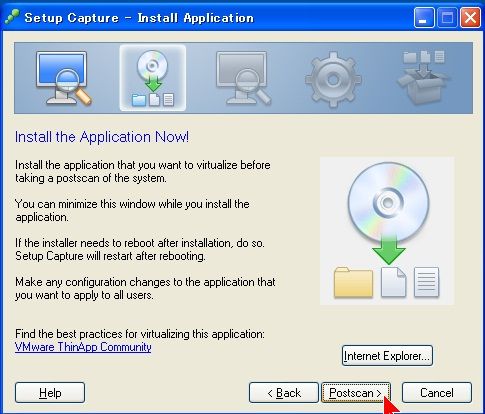Click the Prescan step monitor icon
This screenshot has width=485, height=414.
pyautogui.click(x=63, y=78)
